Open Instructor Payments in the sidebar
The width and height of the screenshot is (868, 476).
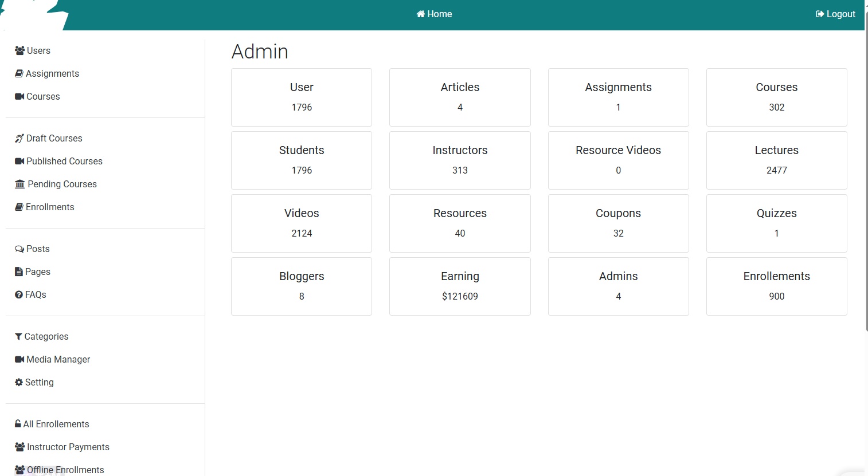click(x=62, y=447)
